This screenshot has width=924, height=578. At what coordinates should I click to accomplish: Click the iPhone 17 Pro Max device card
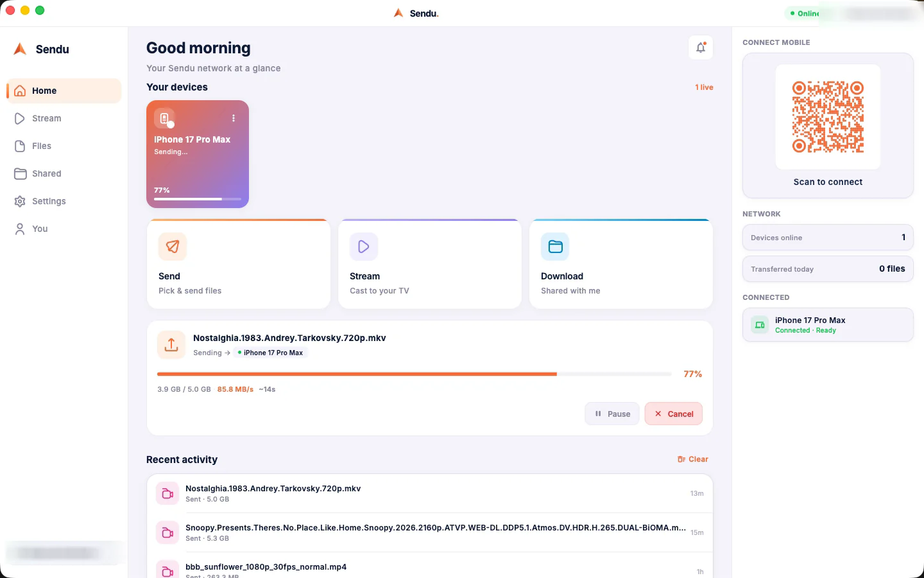tap(198, 154)
